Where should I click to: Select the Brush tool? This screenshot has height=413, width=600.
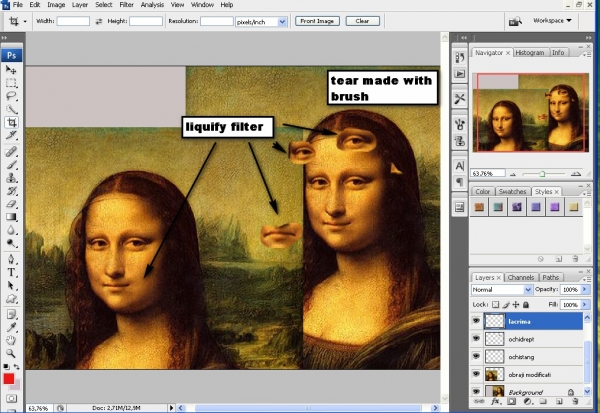[x=11, y=165]
